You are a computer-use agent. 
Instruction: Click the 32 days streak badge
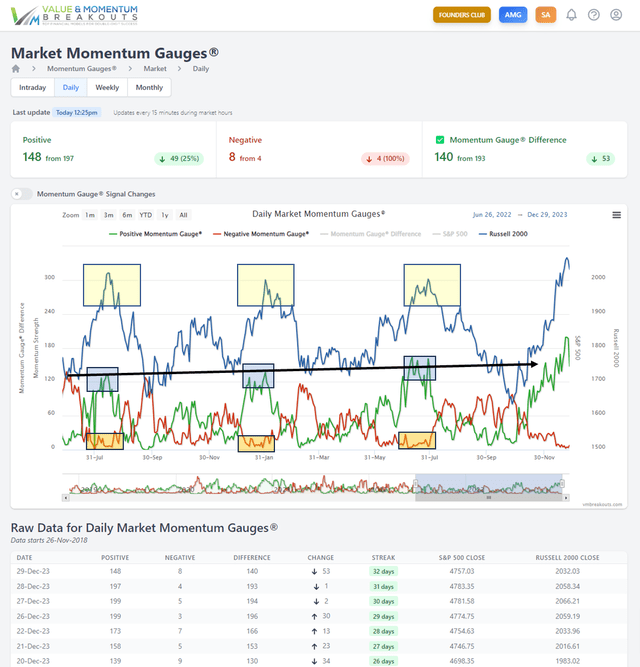(383, 571)
